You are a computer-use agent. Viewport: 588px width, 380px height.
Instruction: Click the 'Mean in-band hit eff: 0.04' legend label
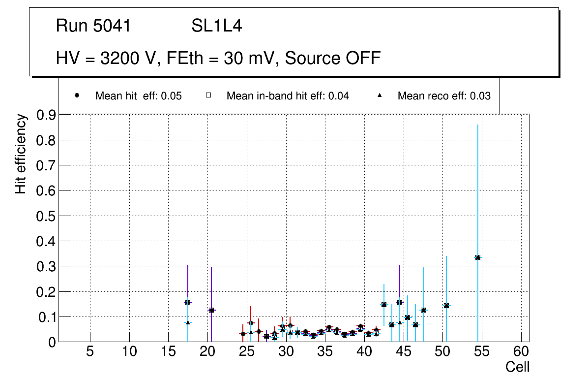pyautogui.click(x=288, y=96)
